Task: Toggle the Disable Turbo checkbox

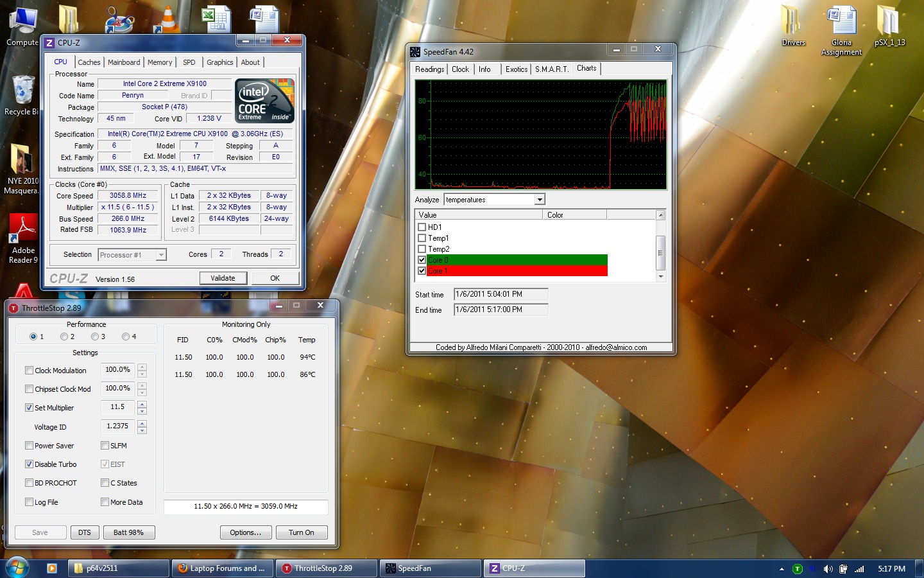Action: click(29, 464)
